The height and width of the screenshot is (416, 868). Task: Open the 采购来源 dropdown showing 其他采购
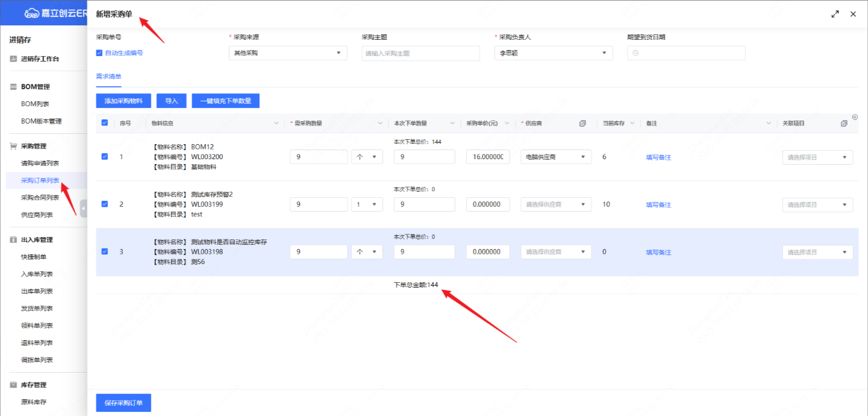pos(288,53)
